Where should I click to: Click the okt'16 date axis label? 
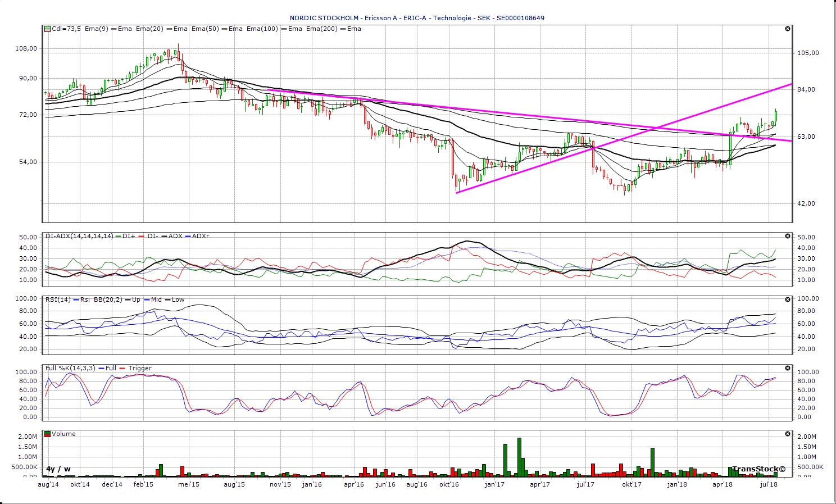[449, 484]
